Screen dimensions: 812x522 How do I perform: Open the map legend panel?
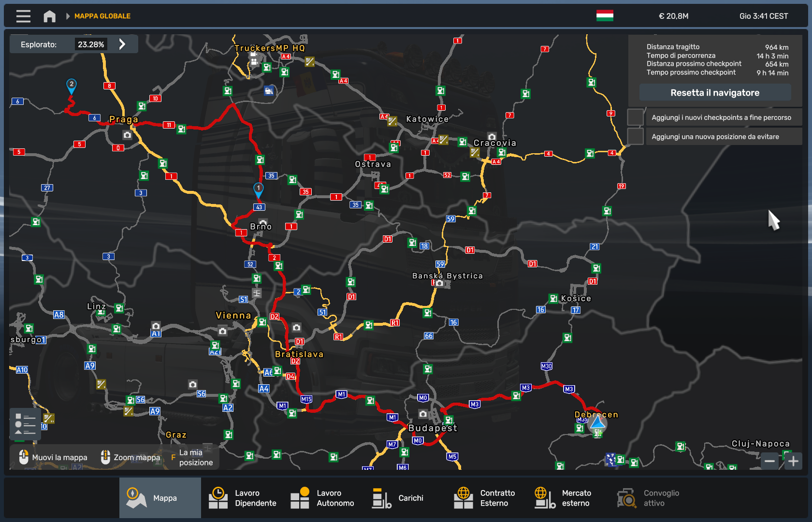pos(25,424)
